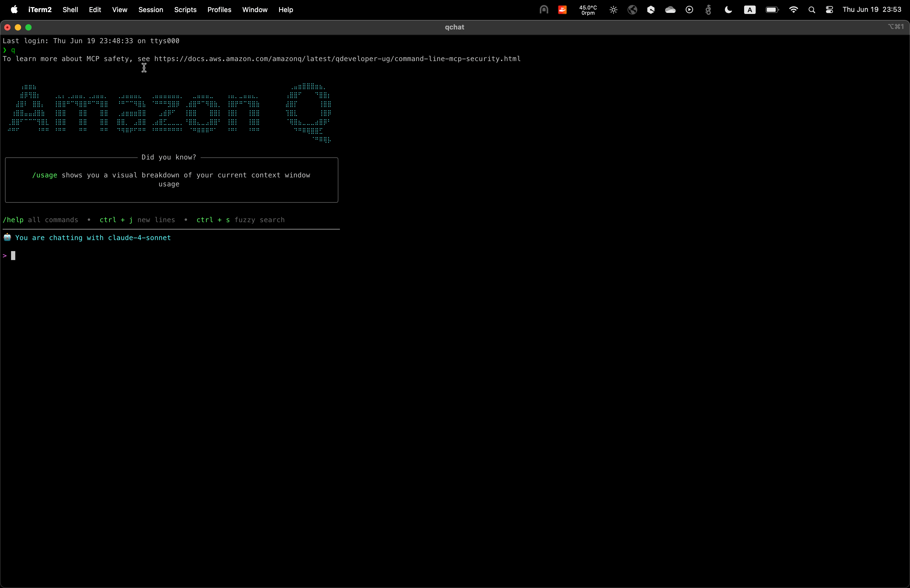Open Control Center icon in menu bar

[829, 10]
